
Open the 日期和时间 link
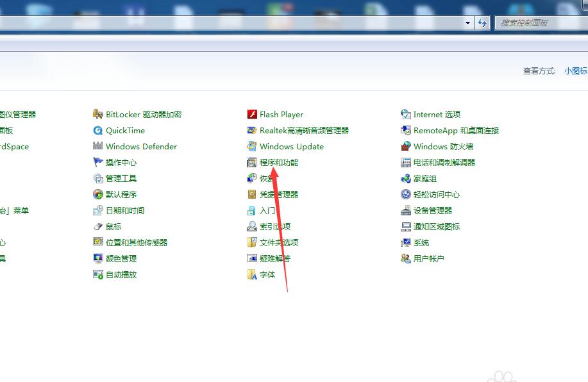pyautogui.click(x=125, y=210)
